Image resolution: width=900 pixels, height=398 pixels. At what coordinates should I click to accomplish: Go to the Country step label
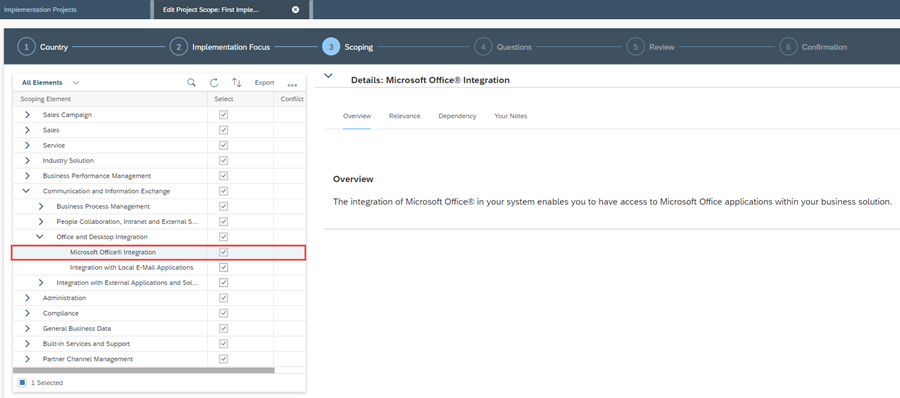click(x=54, y=47)
